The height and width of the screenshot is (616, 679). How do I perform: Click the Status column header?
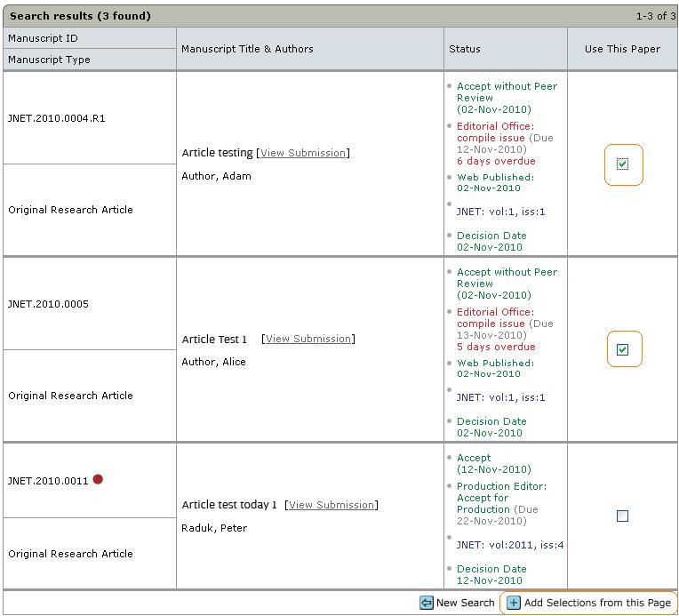(464, 49)
